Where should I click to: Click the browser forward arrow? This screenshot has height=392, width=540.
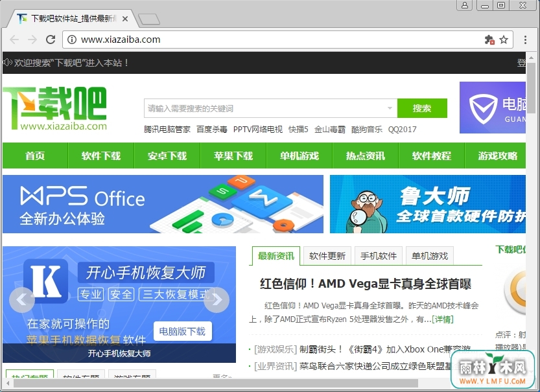click(32, 40)
